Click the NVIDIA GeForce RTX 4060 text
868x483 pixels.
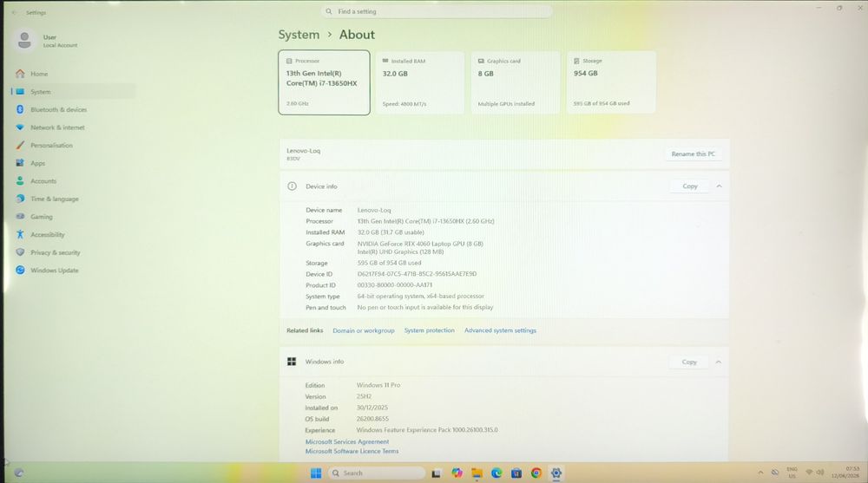420,244
